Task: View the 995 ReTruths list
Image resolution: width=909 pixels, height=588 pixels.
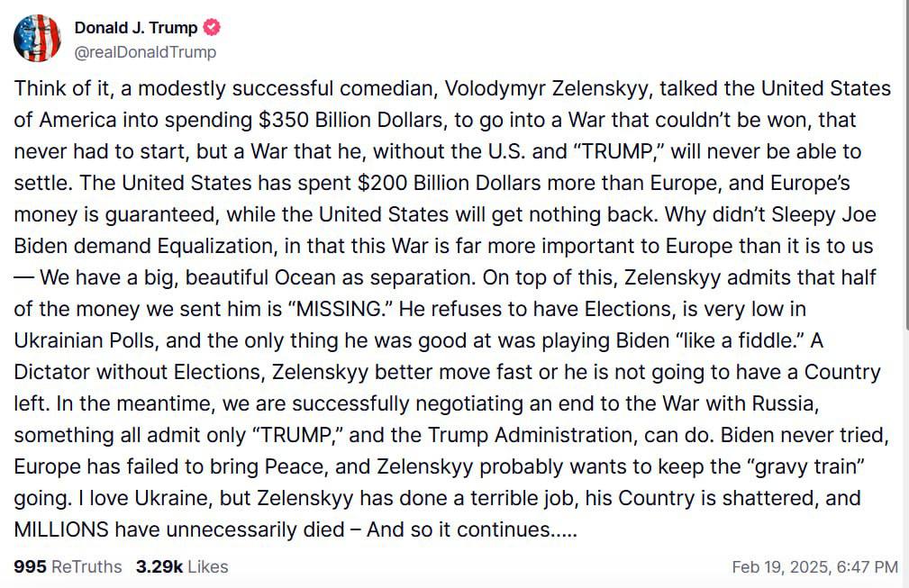Action: coord(68,566)
